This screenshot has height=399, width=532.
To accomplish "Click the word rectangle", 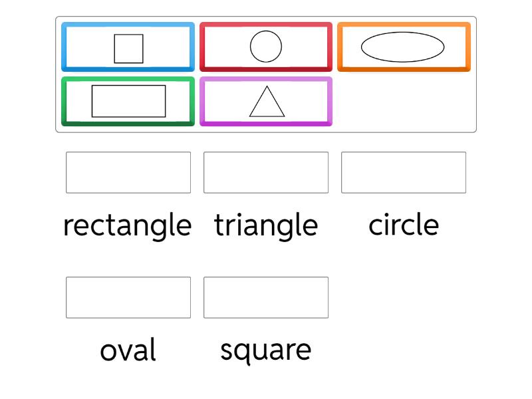I will click(128, 225).
